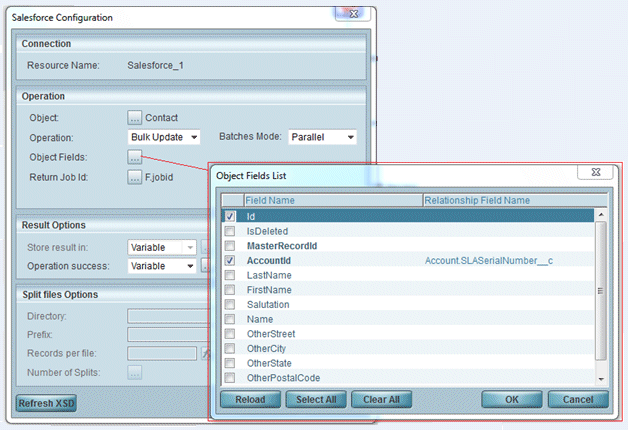Viewport: 628px width, 430px height.
Task: Click the Contact object value text
Action: [x=161, y=118]
